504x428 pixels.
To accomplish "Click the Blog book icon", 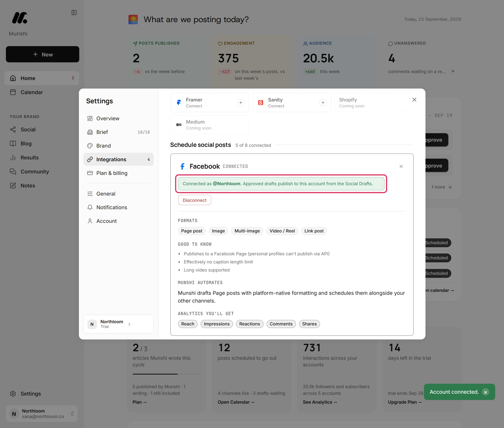I will [13, 144].
